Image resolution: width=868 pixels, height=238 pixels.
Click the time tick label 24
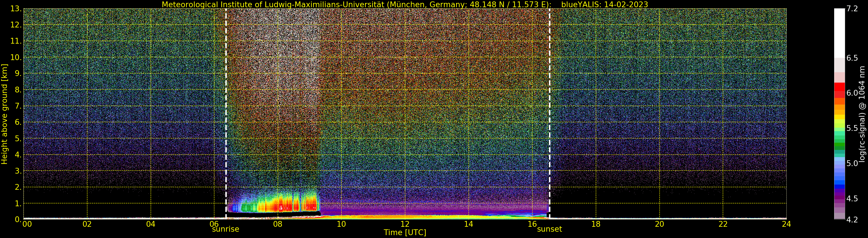(786, 224)
